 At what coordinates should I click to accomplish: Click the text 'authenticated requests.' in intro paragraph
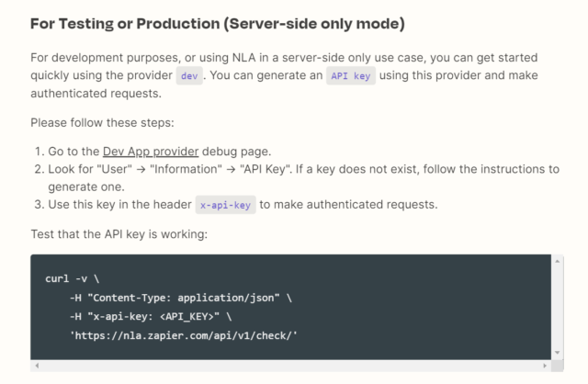coord(96,94)
